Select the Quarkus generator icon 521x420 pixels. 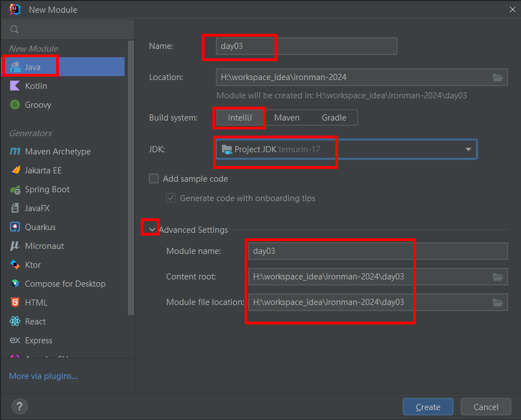[x=15, y=227]
